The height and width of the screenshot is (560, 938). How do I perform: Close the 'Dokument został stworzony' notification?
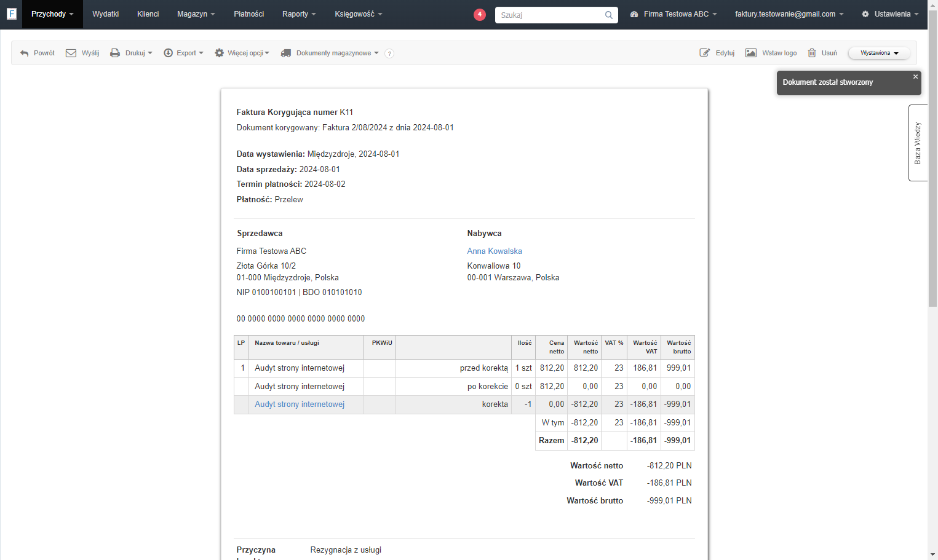pyautogui.click(x=915, y=77)
